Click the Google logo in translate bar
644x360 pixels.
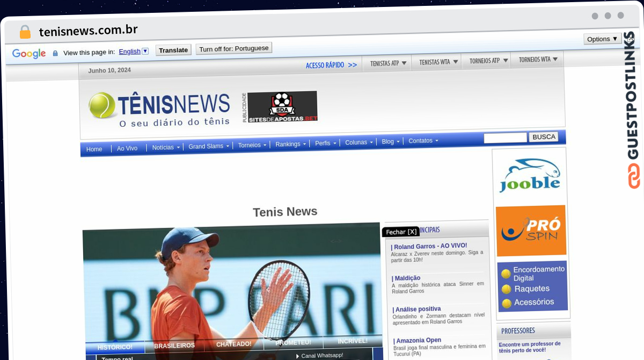click(29, 53)
